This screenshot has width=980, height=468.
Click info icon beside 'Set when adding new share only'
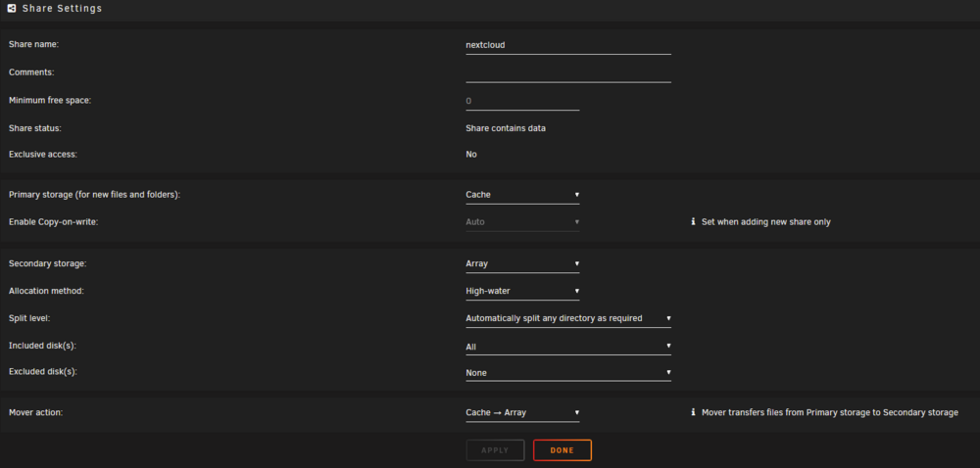click(x=693, y=221)
